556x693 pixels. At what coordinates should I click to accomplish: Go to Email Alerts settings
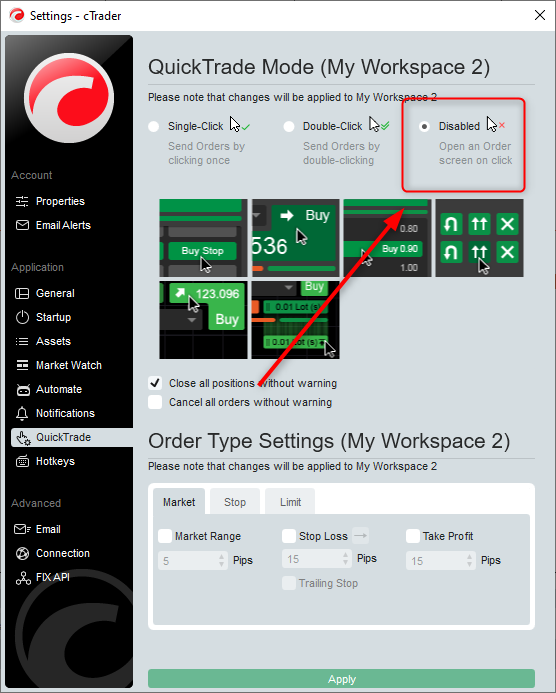point(63,225)
